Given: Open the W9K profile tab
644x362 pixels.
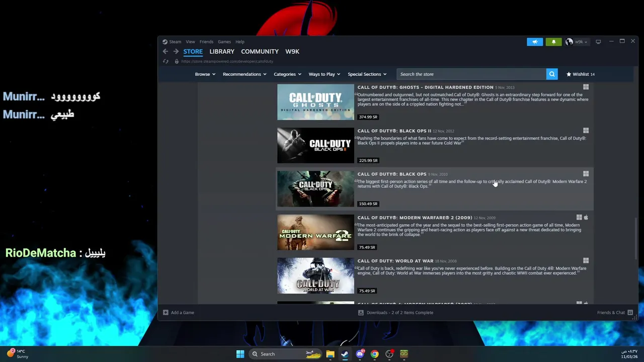Looking at the screenshot, I should point(292,51).
